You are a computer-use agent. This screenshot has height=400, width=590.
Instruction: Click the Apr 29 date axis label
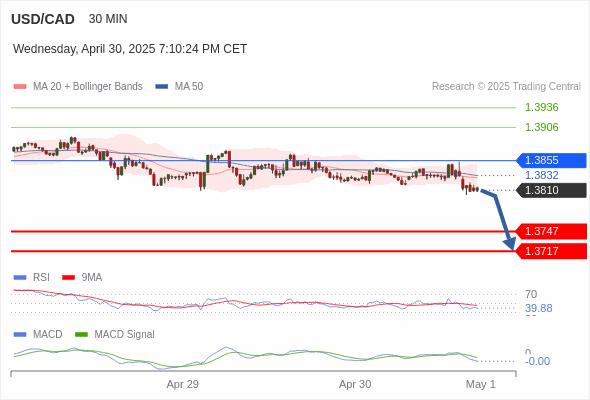pos(182,384)
